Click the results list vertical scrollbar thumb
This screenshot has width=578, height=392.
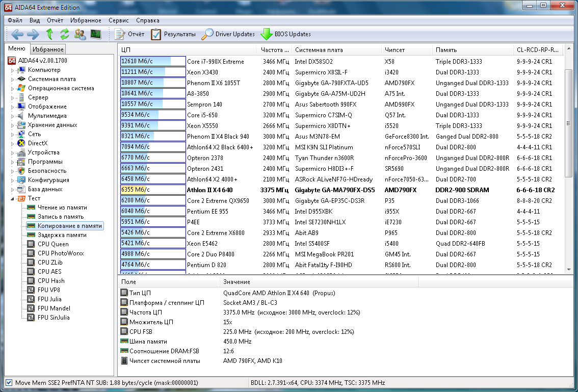click(x=568, y=123)
